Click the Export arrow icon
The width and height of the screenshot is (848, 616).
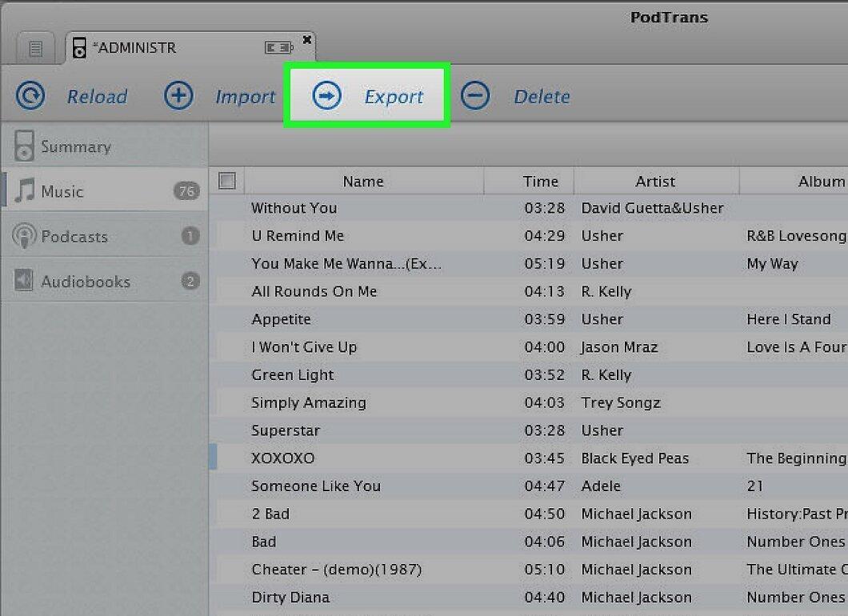click(x=326, y=96)
